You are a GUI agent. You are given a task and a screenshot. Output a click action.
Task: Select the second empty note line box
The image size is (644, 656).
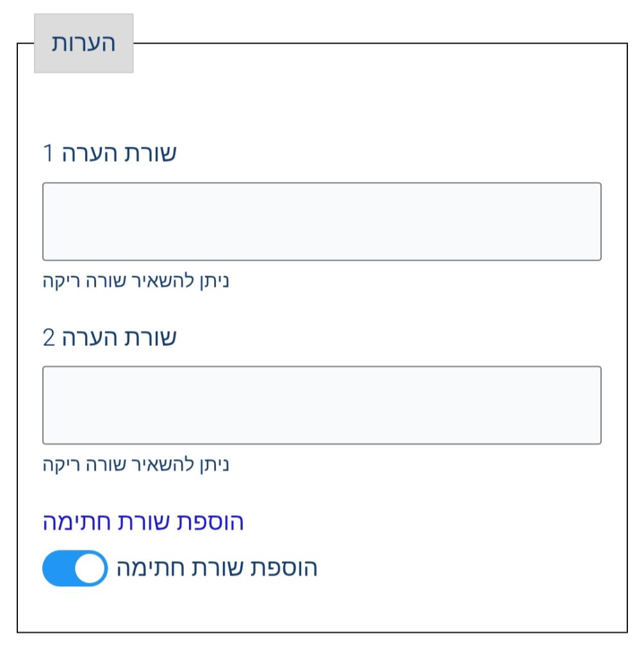[322, 405]
